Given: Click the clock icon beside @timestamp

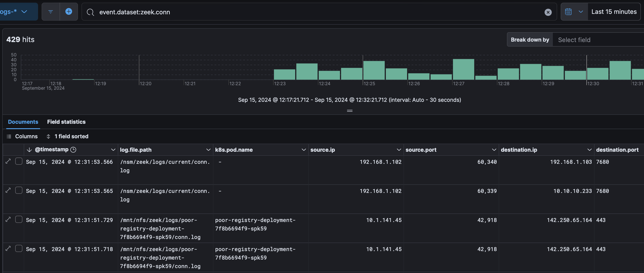Looking at the screenshot, I should [x=73, y=150].
